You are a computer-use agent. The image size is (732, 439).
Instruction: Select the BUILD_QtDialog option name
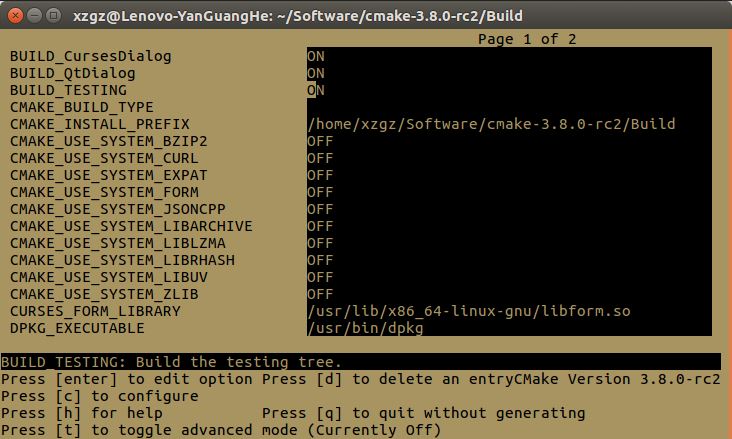point(72,73)
